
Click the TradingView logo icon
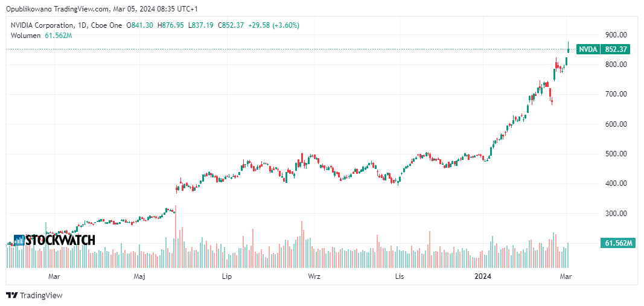pos(11,295)
